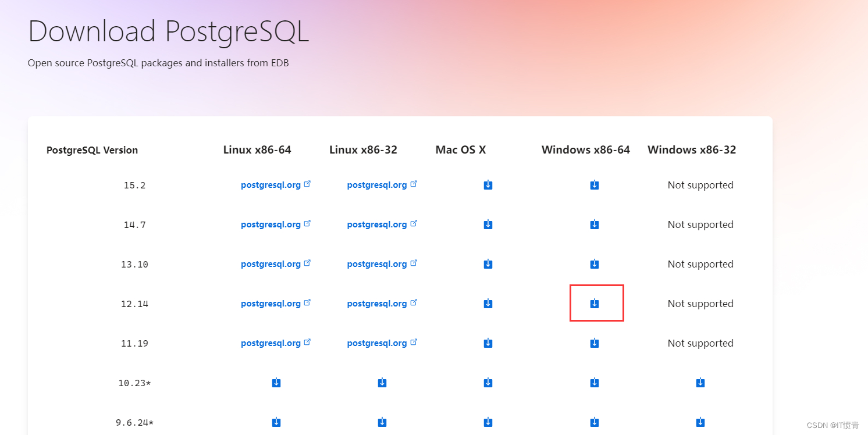868x435 pixels.
Task: Click the 'Windows x86-64' column header
Action: pos(586,150)
